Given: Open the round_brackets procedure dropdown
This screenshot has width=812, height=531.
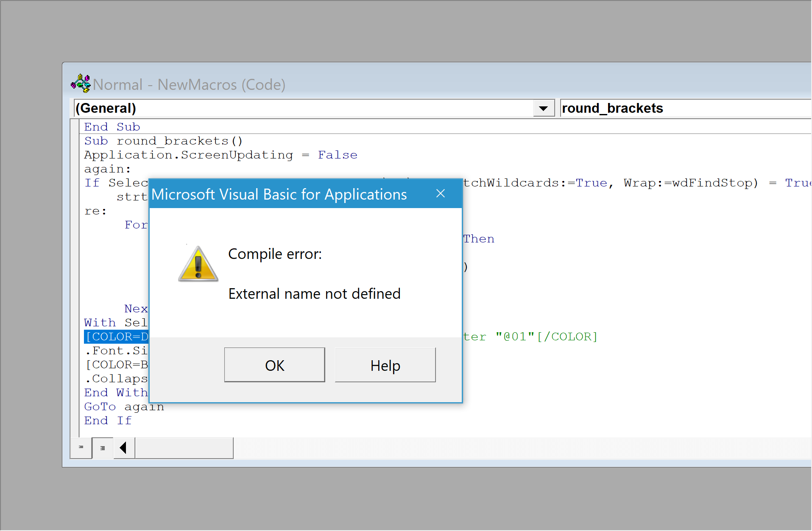Looking at the screenshot, I should tap(685, 108).
